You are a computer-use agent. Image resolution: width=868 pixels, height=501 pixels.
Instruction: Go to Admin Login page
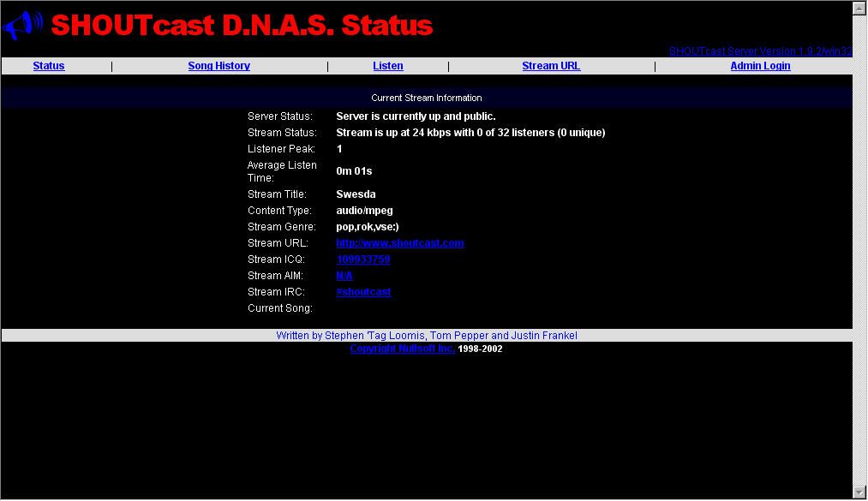coord(761,66)
